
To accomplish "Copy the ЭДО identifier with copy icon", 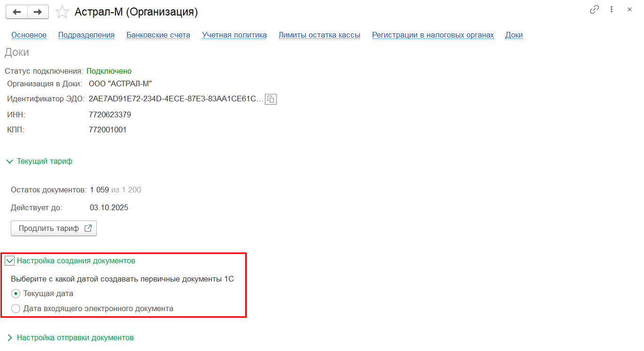I will point(271,99).
